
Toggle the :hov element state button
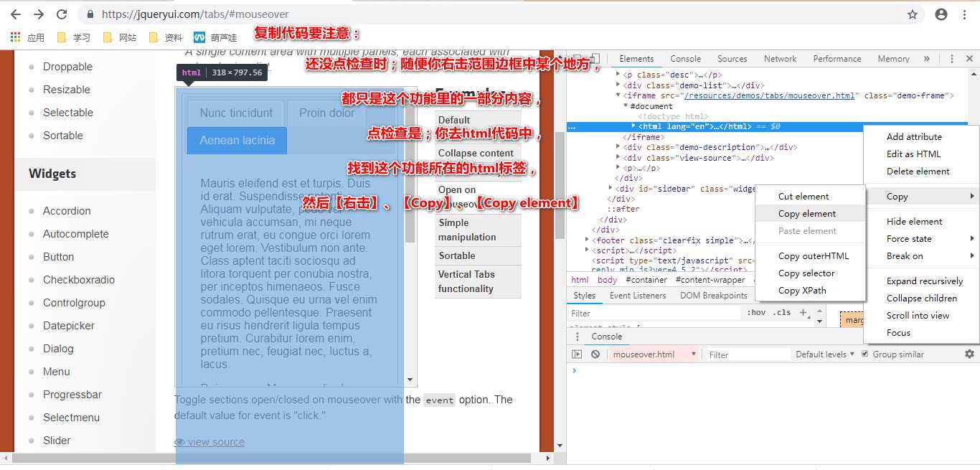pyautogui.click(x=756, y=313)
